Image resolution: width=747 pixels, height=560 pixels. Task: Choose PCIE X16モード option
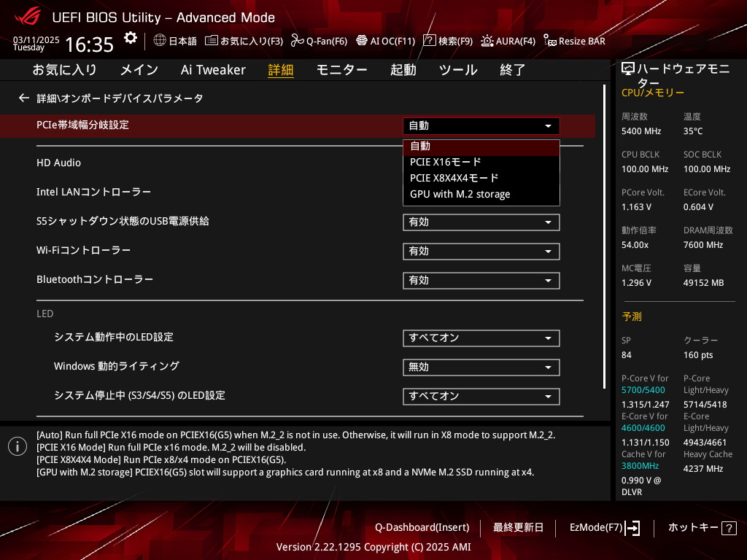[481, 162]
